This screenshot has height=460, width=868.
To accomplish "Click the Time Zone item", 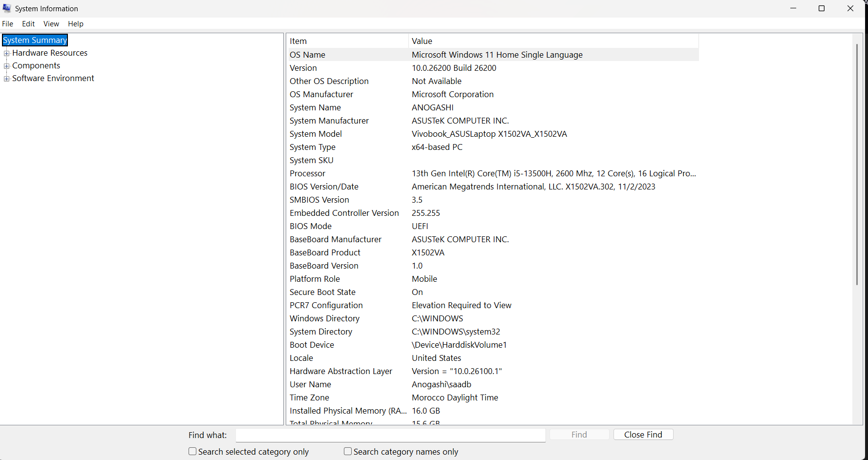I will tap(309, 397).
